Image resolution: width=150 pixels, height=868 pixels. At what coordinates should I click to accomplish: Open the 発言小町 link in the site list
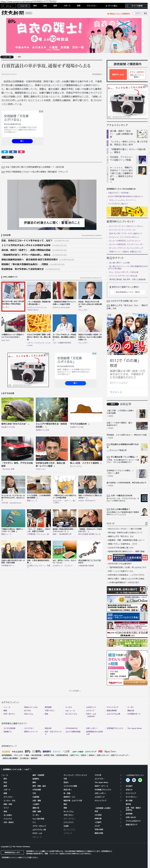point(48,728)
